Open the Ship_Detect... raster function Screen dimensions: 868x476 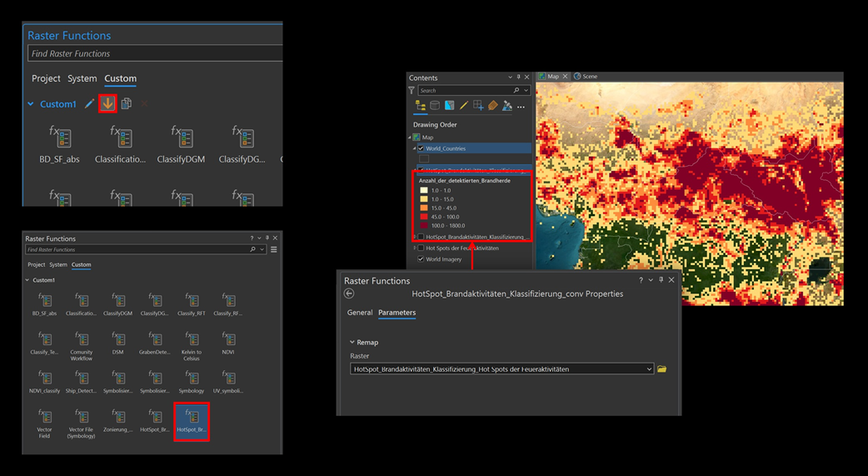(82, 383)
